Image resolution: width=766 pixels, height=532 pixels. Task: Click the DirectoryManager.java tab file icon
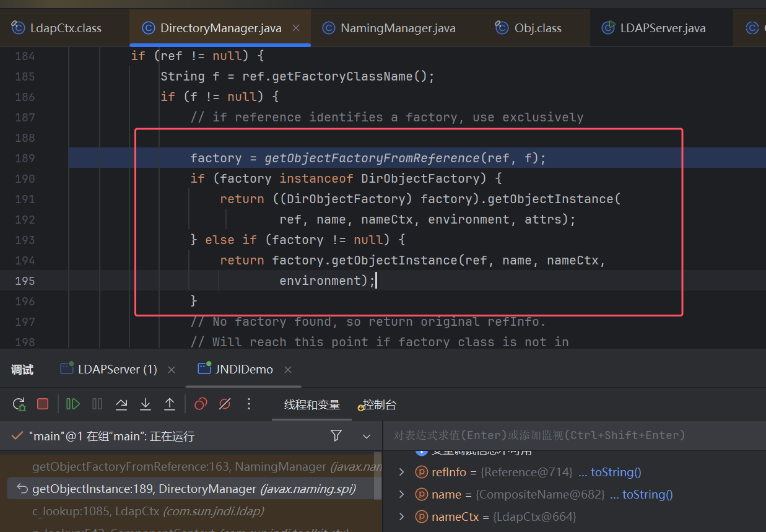(x=148, y=28)
